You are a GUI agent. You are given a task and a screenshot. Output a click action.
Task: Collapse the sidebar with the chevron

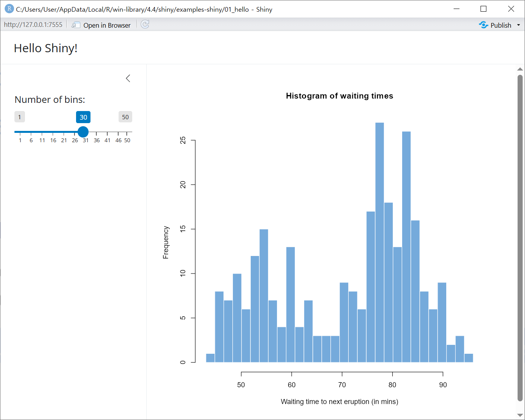point(128,78)
